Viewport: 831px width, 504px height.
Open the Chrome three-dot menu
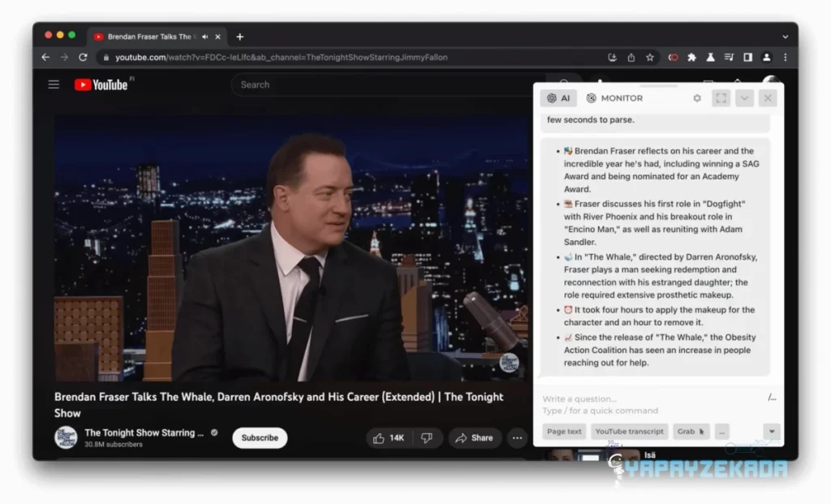click(x=786, y=58)
